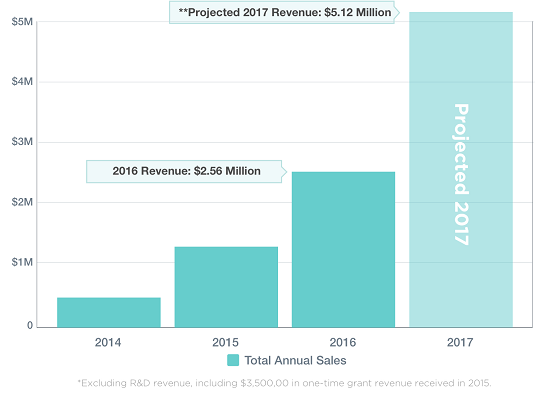Click the footnote about excluding R&D revenue
The width and height of the screenshot is (550, 399).
point(284,383)
